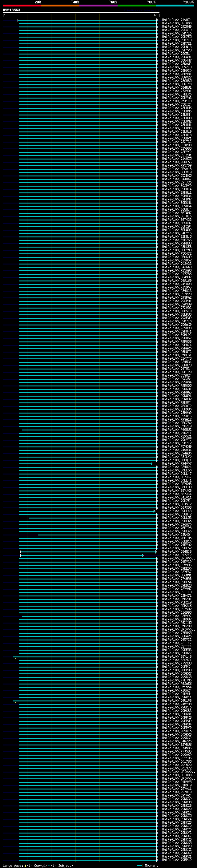Select hit label UniRef100_P93769

click(x=176, y=165)
